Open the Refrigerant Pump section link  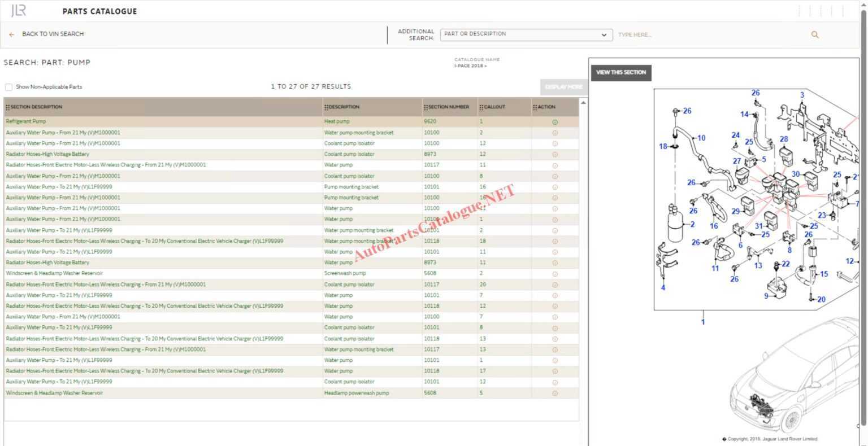pos(26,121)
